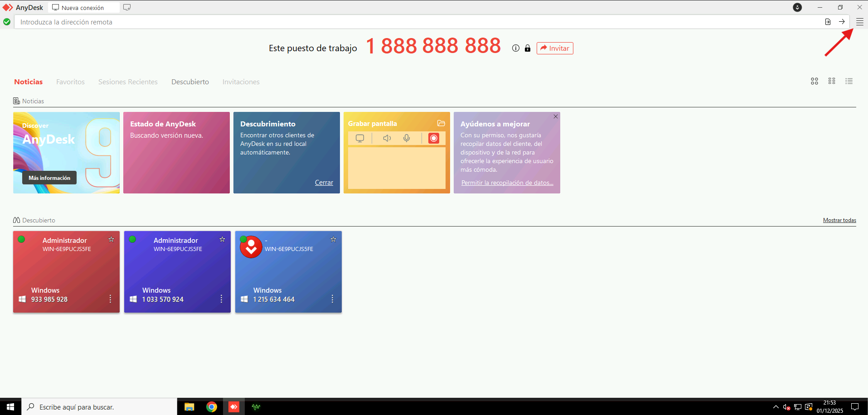Screen dimensions: 868x415
Task: Open the Invitaciones tab
Action: pyautogui.click(x=241, y=82)
